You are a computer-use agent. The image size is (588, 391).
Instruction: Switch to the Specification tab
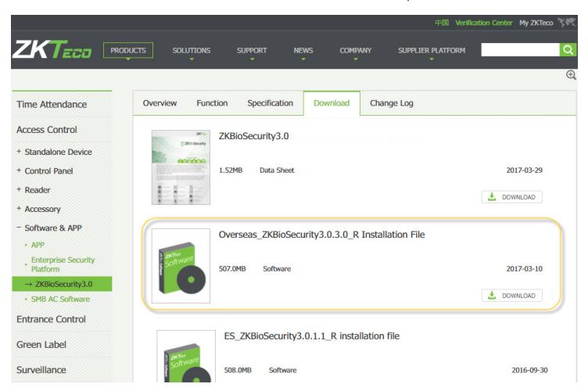pyautogui.click(x=271, y=103)
